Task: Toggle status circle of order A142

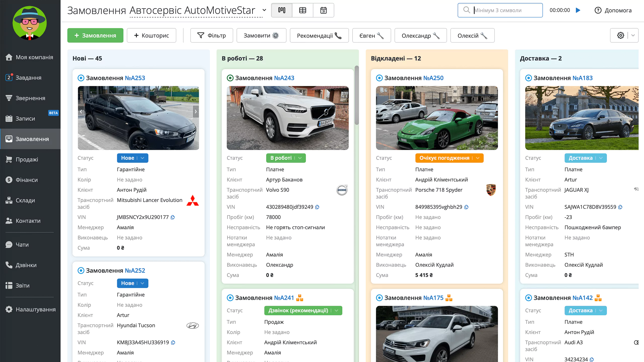Action: tap(528, 298)
